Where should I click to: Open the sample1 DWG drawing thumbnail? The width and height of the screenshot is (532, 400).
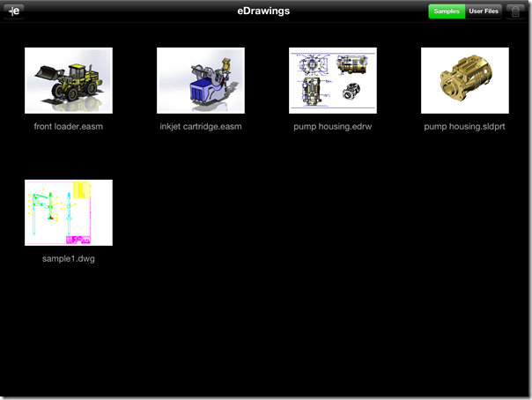click(x=69, y=212)
